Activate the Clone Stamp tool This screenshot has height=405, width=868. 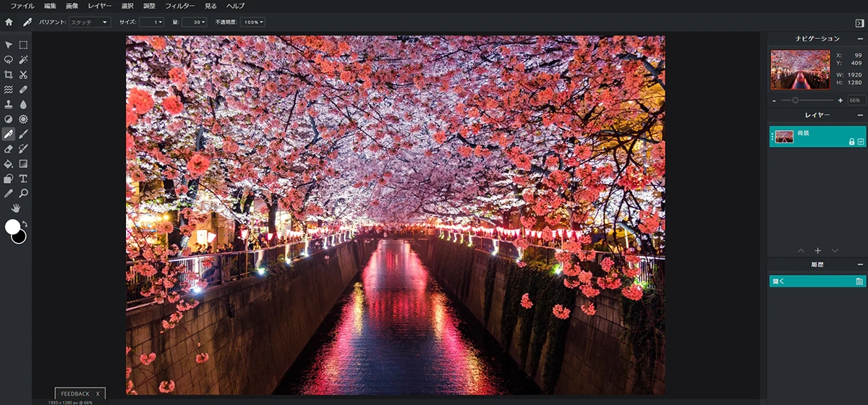coord(9,104)
